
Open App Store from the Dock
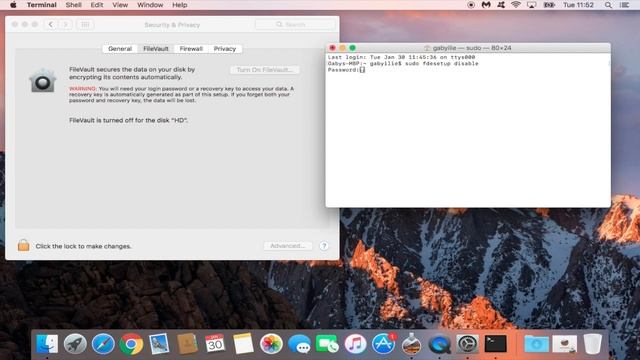coord(383,344)
